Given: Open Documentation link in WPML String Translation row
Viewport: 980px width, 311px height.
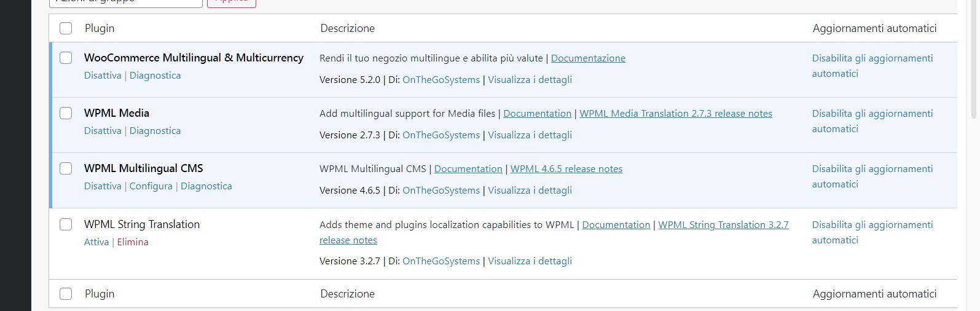Looking at the screenshot, I should point(616,224).
